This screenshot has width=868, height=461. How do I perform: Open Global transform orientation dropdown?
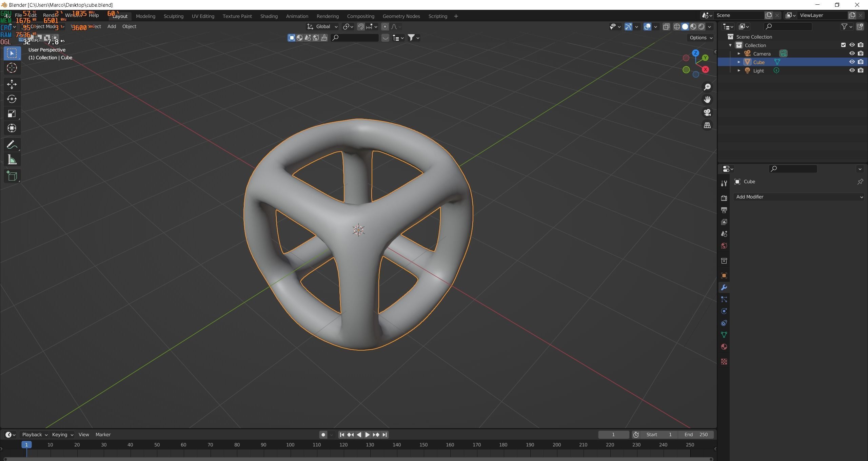coord(322,26)
